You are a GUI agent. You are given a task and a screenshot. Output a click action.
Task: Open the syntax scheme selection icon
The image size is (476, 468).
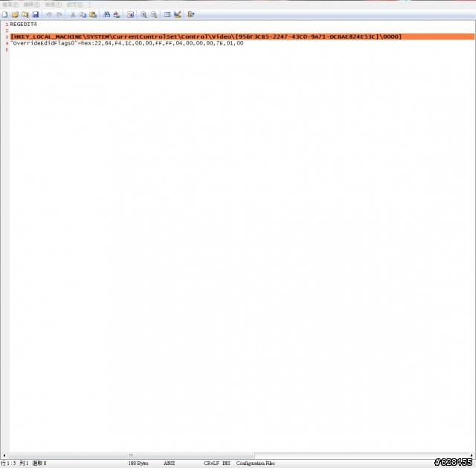point(167,14)
